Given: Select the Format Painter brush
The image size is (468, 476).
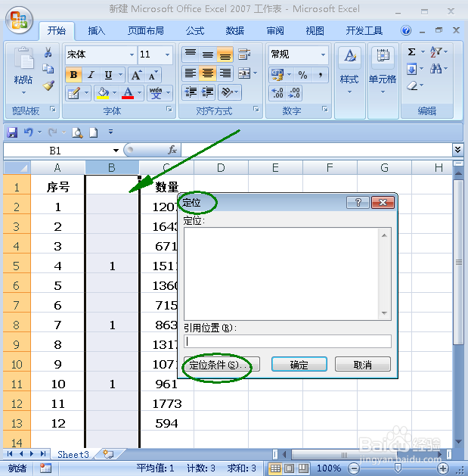Looking at the screenshot, I should (x=48, y=86).
